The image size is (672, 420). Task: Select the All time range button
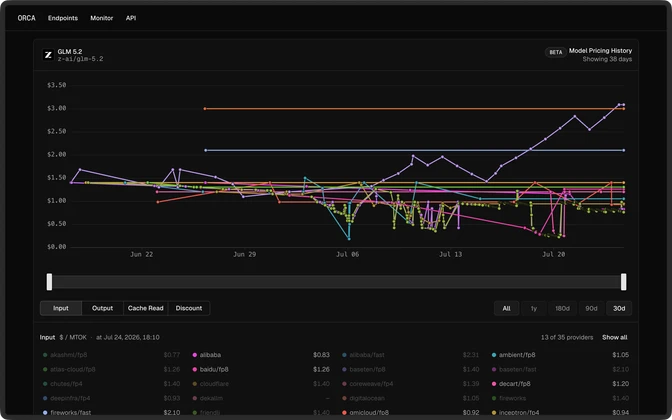click(x=507, y=309)
